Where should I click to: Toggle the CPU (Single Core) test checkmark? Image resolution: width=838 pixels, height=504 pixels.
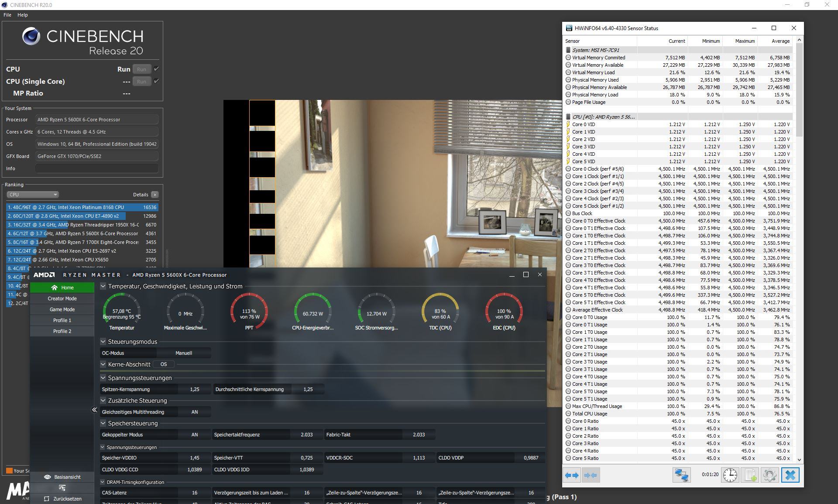156,81
